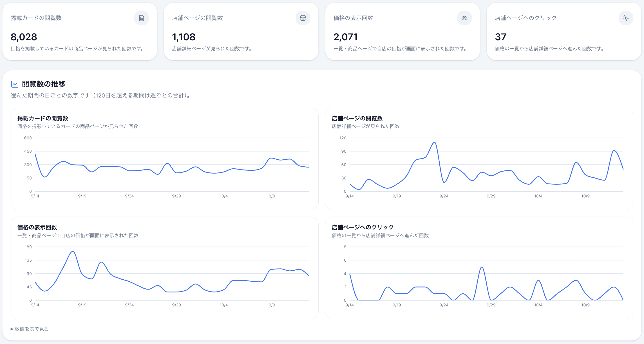Click the cursor-click icon on 店舗ページへのクリック card
644x344 pixels.
pyautogui.click(x=626, y=18)
